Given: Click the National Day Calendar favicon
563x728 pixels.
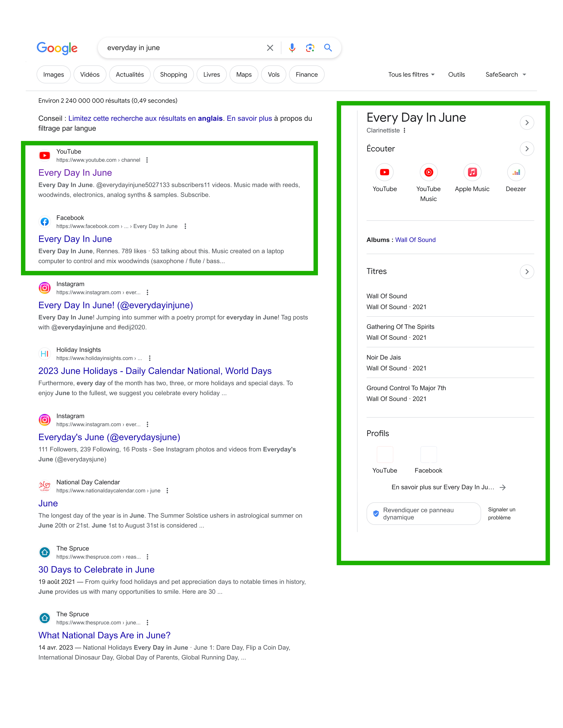Looking at the screenshot, I should (45, 486).
